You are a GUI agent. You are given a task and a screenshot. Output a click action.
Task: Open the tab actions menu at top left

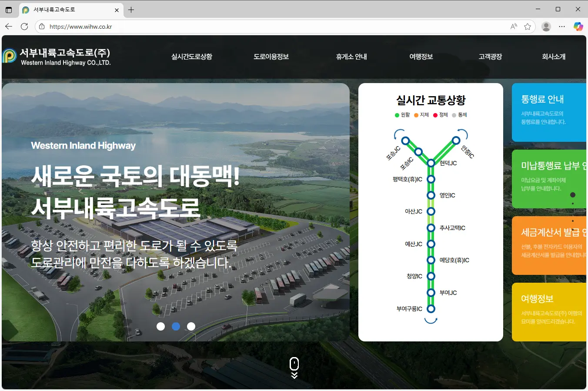pos(9,9)
